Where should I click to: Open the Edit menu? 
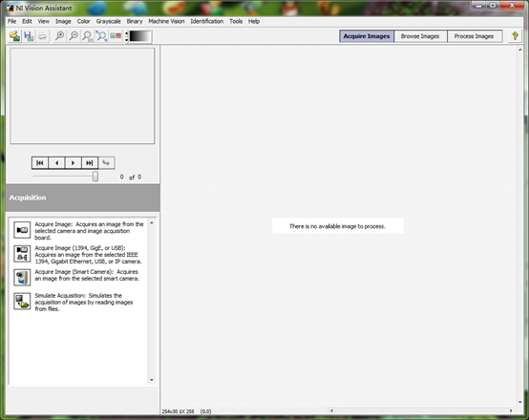click(x=27, y=21)
